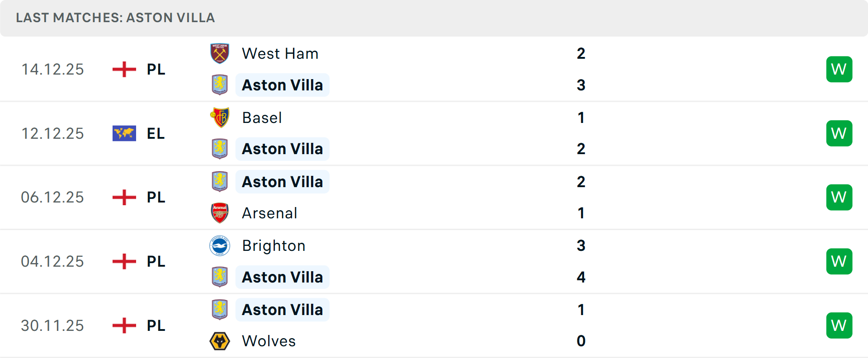Image resolution: width=868 pixels, height=358 pixels.
Task: Click the Basel club crest
Action: [220, 118]
